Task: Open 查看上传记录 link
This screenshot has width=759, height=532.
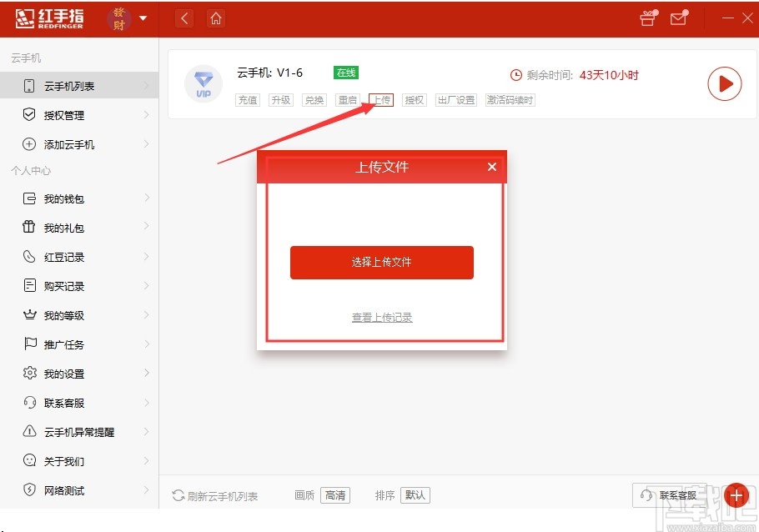Action: coord(381,317)
